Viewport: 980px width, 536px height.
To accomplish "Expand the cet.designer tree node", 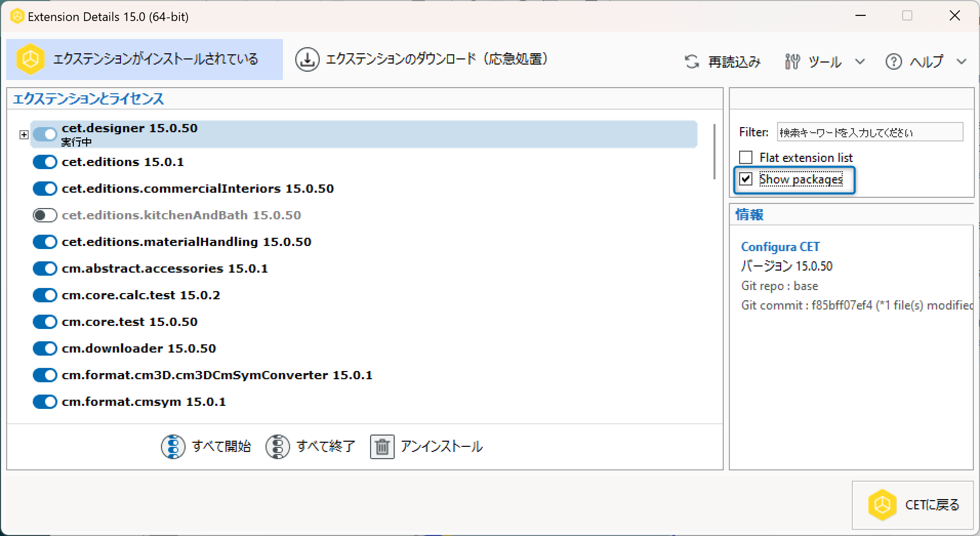I will click(24, 135).
